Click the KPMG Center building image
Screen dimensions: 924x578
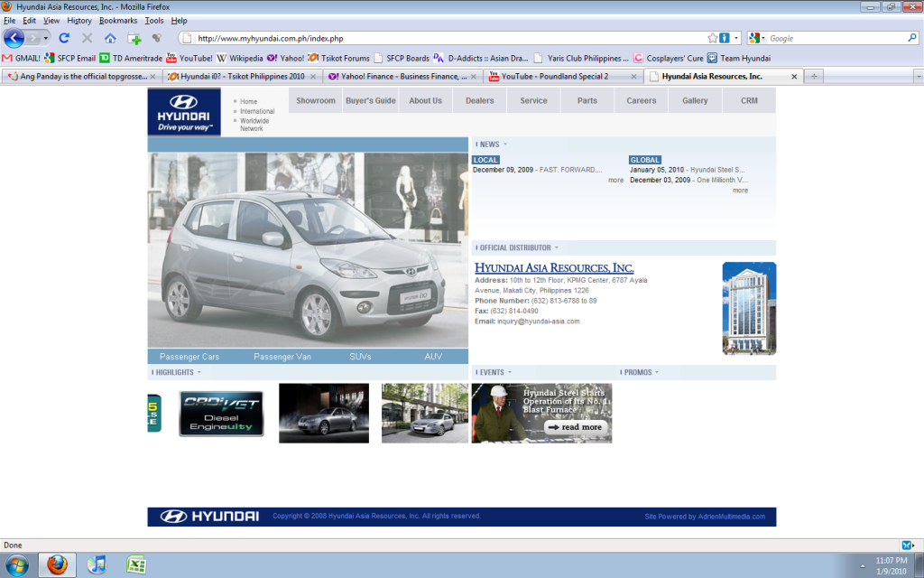pos(749,309)
